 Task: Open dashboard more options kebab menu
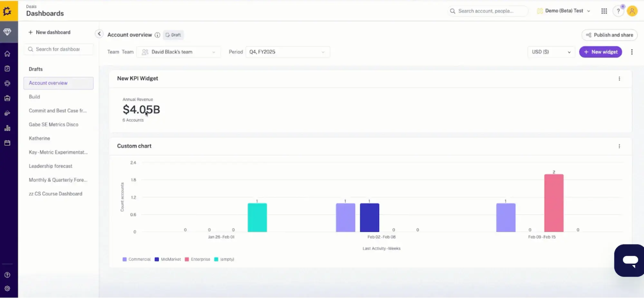click(632, 52)
